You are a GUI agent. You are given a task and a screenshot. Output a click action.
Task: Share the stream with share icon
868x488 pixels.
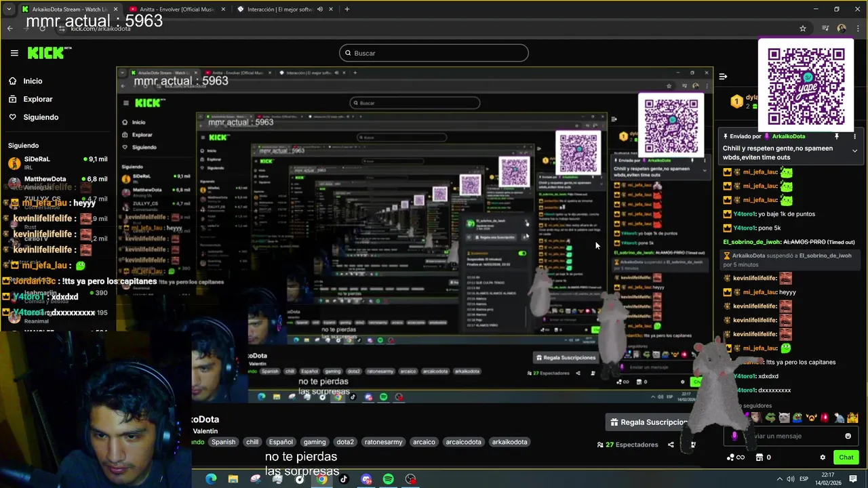tap(671, 445)
